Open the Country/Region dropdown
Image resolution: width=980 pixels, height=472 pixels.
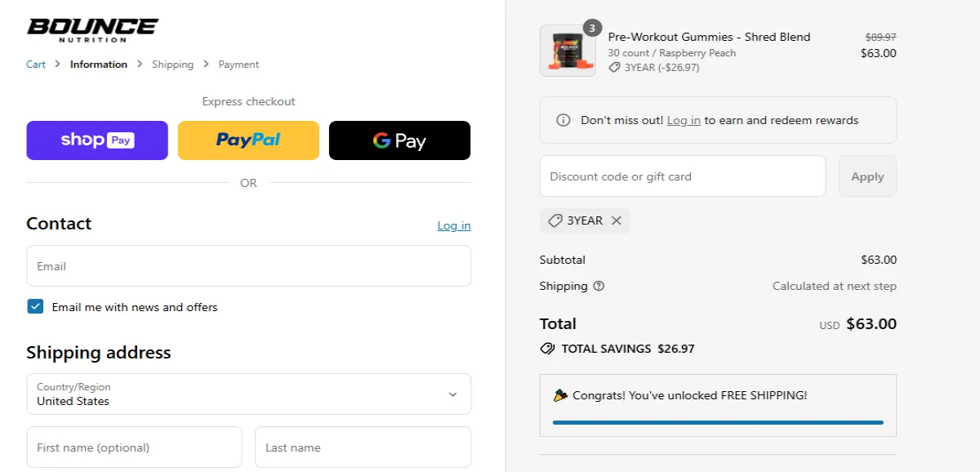coord(248,394)
